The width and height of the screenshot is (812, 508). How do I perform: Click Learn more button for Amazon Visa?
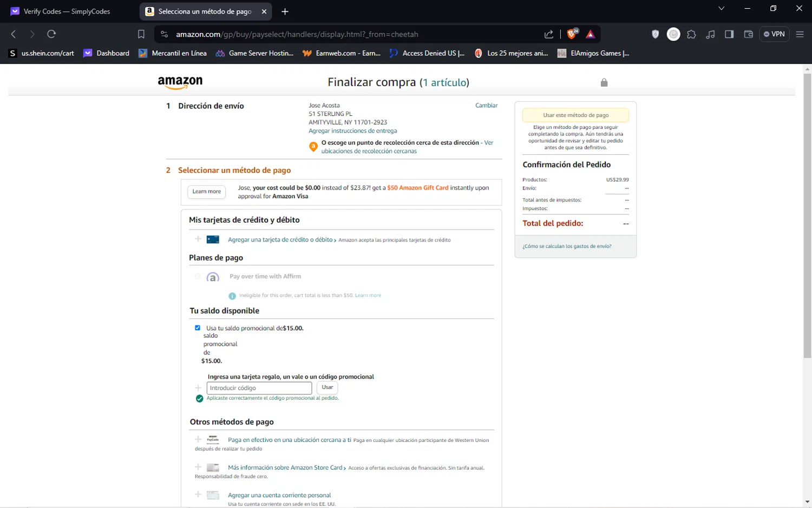point(207,192)
